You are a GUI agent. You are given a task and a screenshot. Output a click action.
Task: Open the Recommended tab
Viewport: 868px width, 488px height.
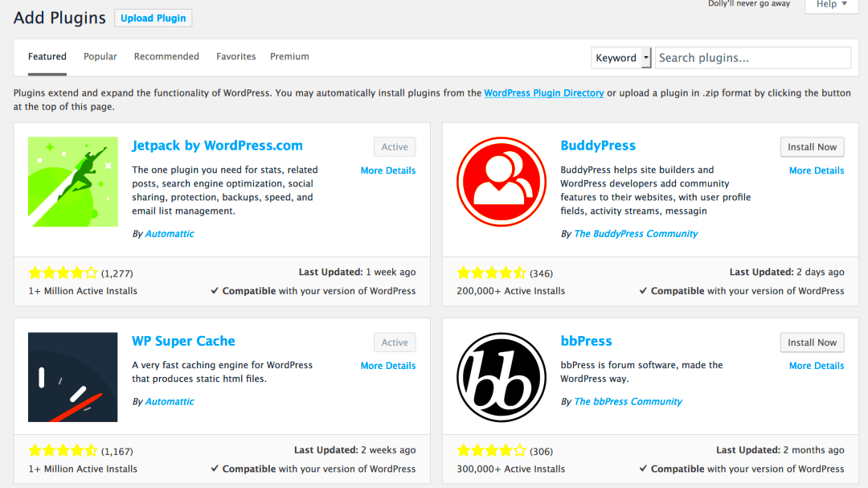(x=166, y=56)
